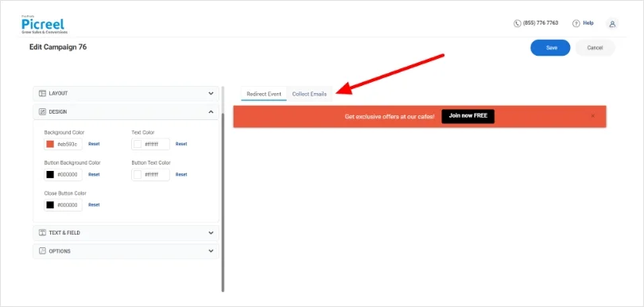Click the Design section pencil icon
The width and height of the screenshot is (644, 307).
point(42,112)
